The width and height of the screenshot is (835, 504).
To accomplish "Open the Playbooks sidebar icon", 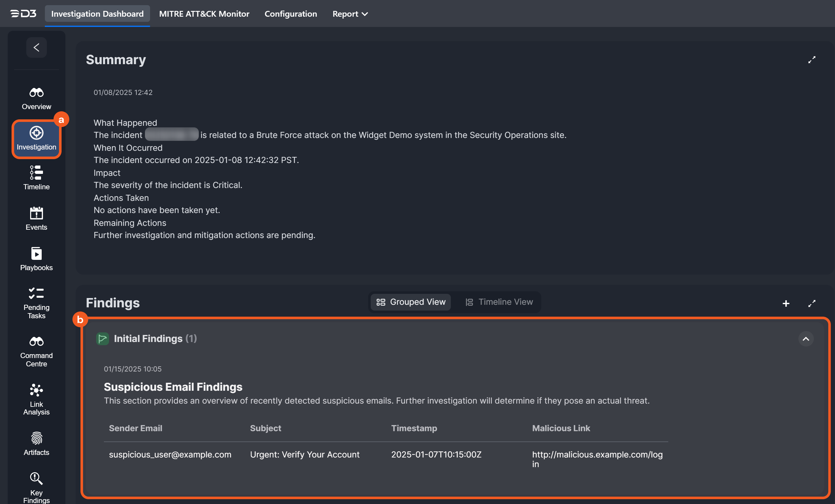I will (36, 253).
